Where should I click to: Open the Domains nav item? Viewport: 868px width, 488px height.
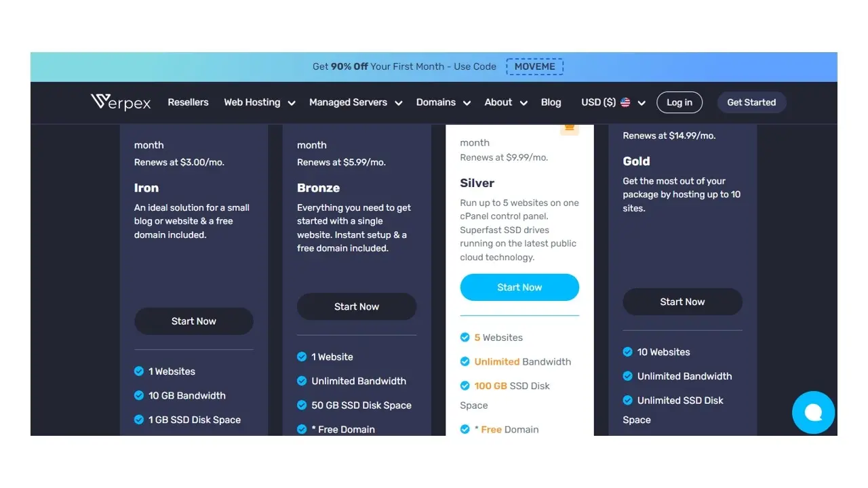pos(436,102)
